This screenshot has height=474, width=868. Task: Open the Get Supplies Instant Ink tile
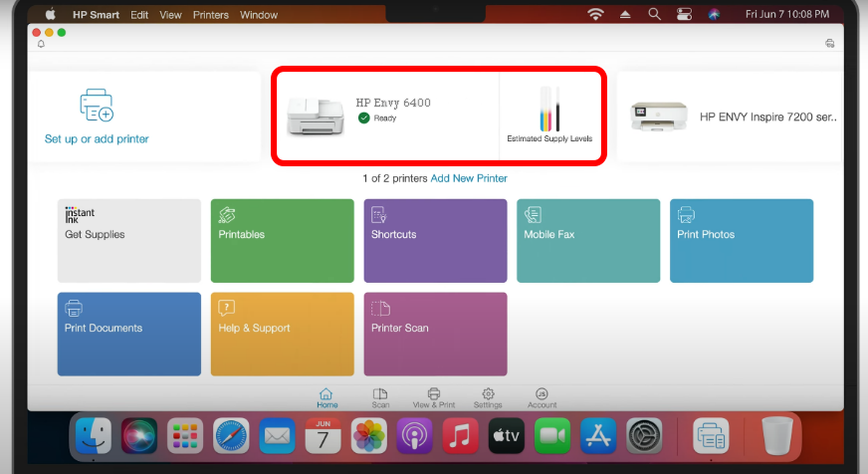click(x=129, y=241)
